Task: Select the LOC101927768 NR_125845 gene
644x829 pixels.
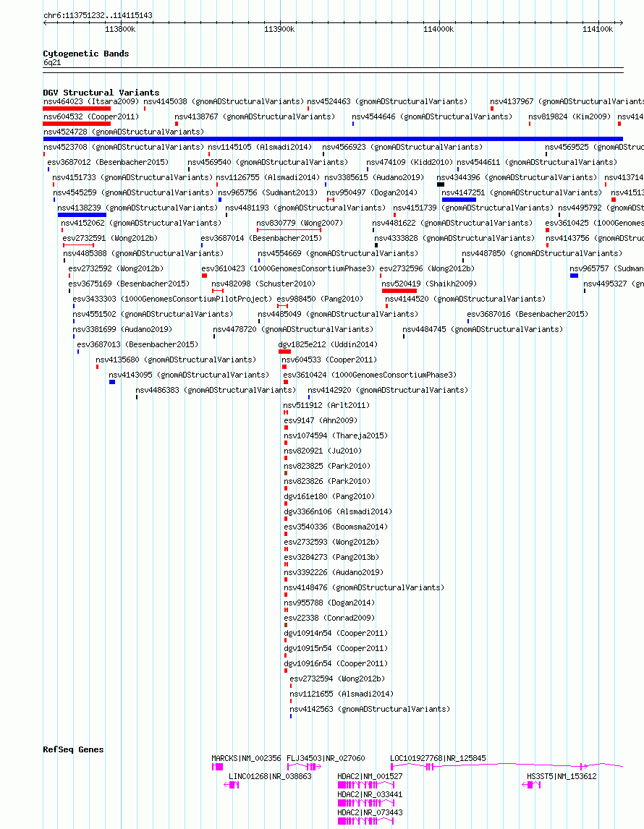Action: point(438,759)
